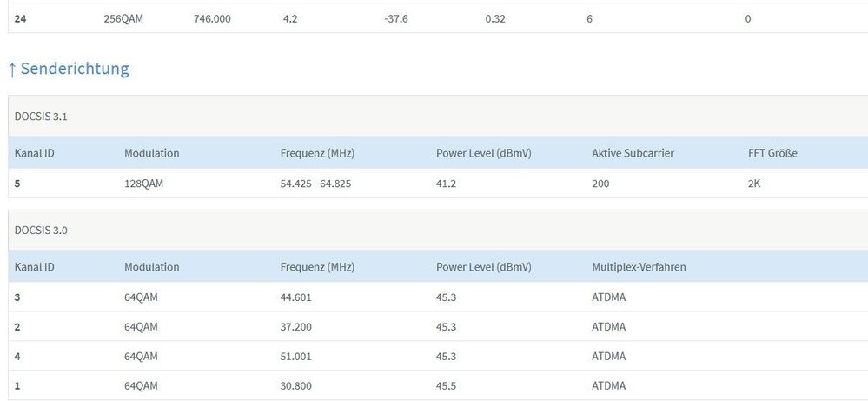
Task: Click the DOCSIS 3.1 table title
Action: click(x=41, y=117)
